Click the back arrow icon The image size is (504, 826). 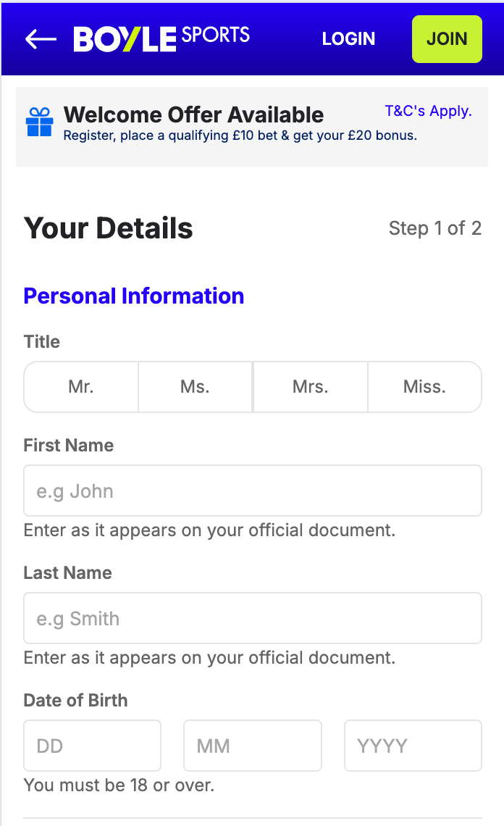coord(41,39)
